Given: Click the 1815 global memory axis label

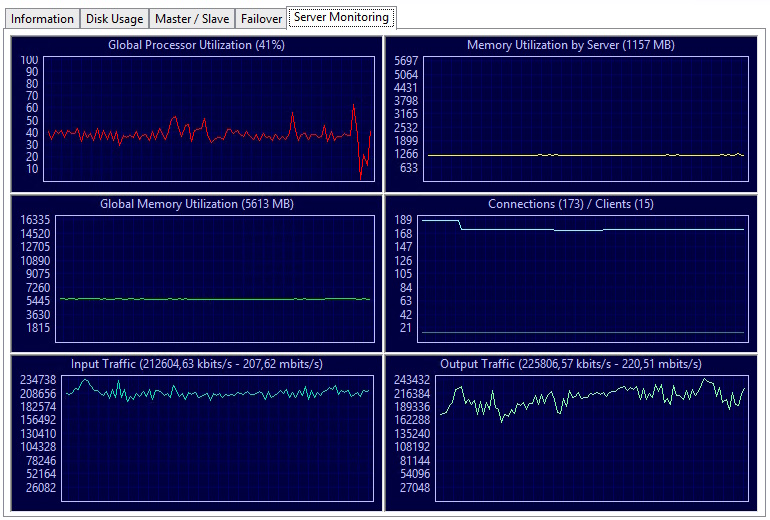Looking at the screenshot, I should pos(38,328).
